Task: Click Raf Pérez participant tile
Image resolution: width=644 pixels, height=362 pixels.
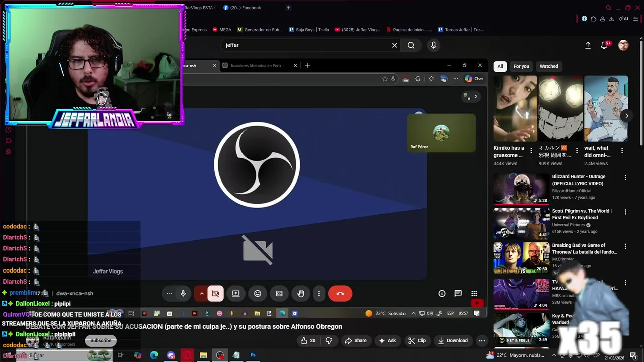Action: [441, 133]
